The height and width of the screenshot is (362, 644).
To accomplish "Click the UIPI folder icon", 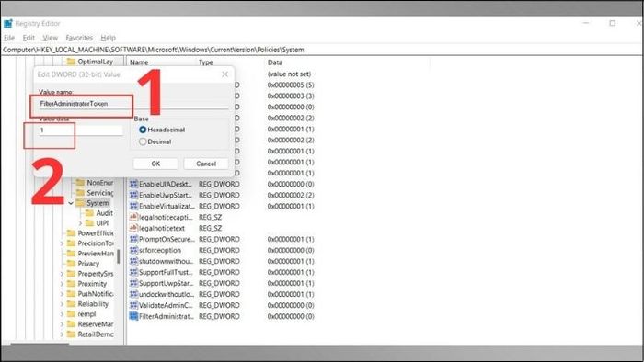I will (89, 223).
